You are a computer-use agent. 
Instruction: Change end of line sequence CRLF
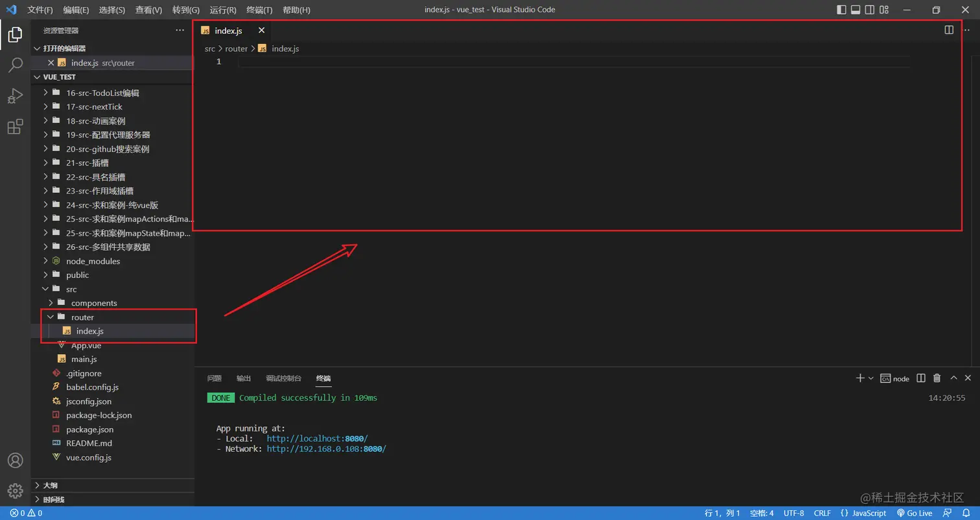(822, 513)
